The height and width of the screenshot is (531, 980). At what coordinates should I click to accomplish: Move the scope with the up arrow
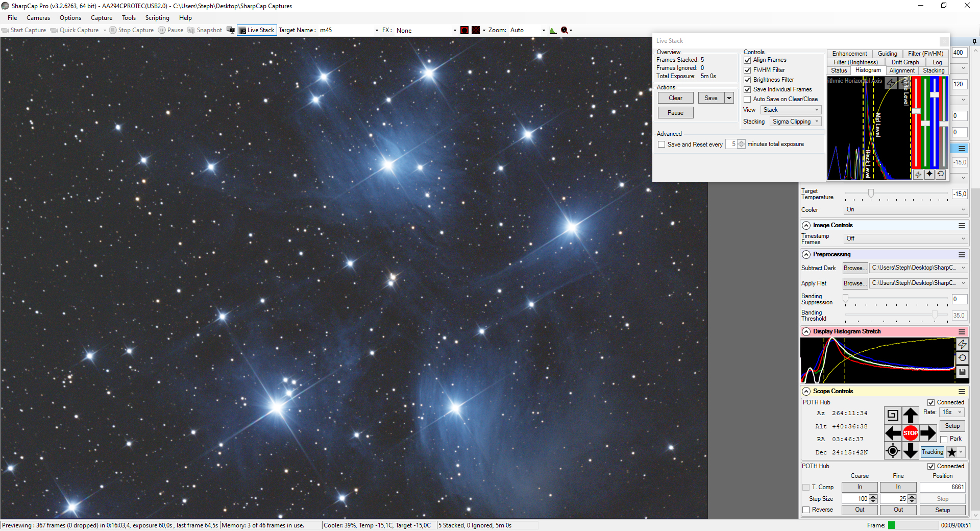tap(911, 415)
